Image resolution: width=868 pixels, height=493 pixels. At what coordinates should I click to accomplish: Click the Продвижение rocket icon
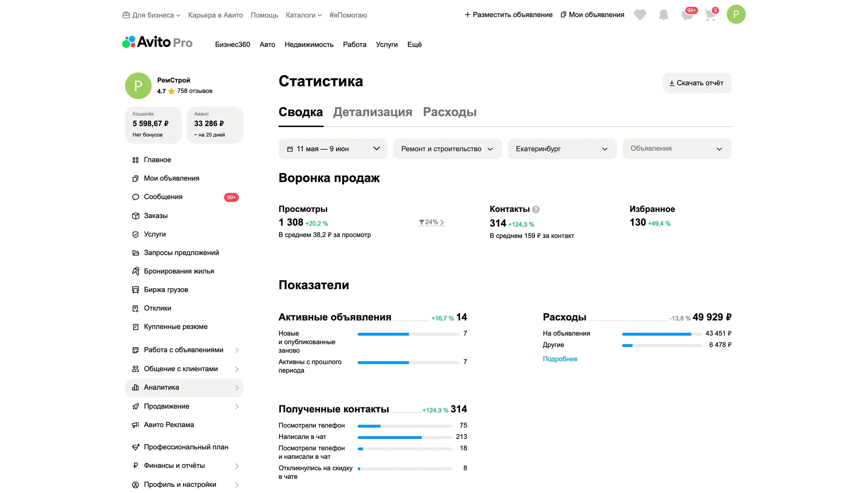point(136,407)
